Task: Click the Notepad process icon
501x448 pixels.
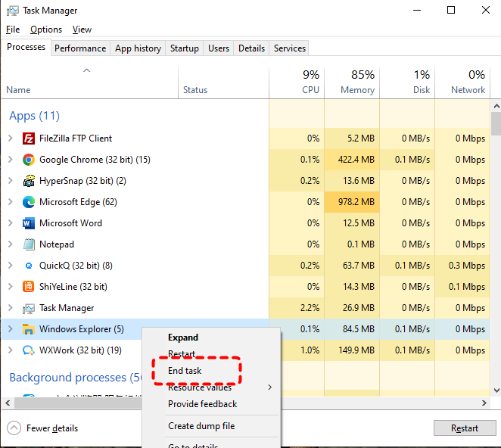Action: coord(29,244)
